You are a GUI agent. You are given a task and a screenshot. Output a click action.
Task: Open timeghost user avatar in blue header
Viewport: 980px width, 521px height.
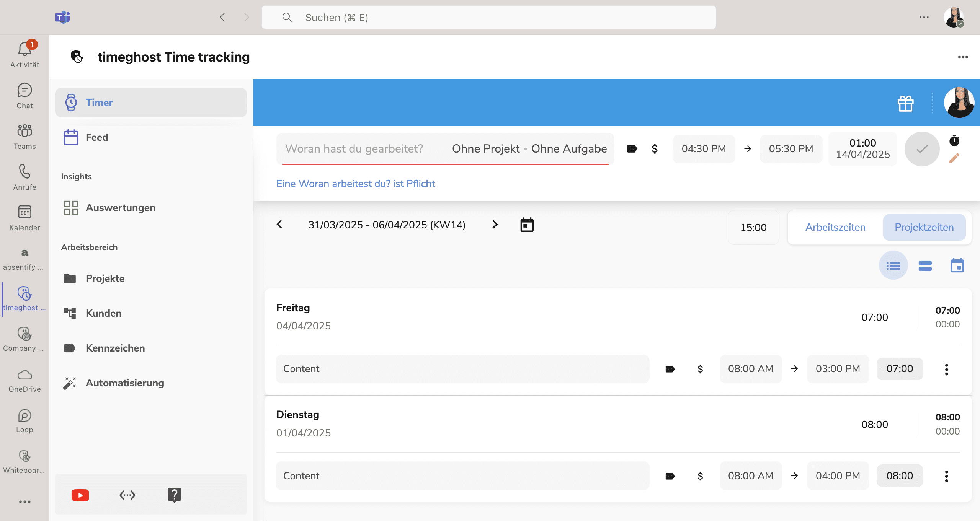pyautogui.click(x=959, y=103)
